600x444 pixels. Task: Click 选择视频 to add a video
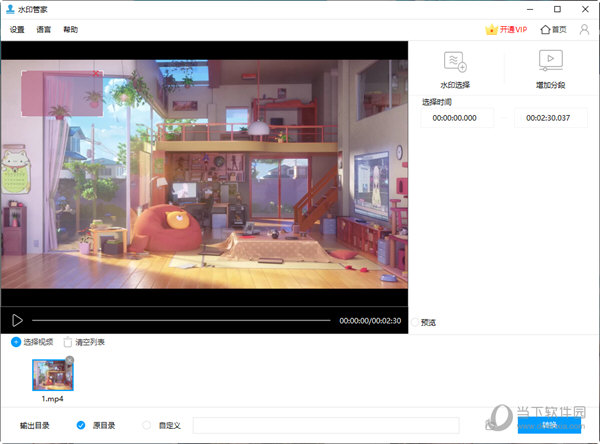[32, 342]
